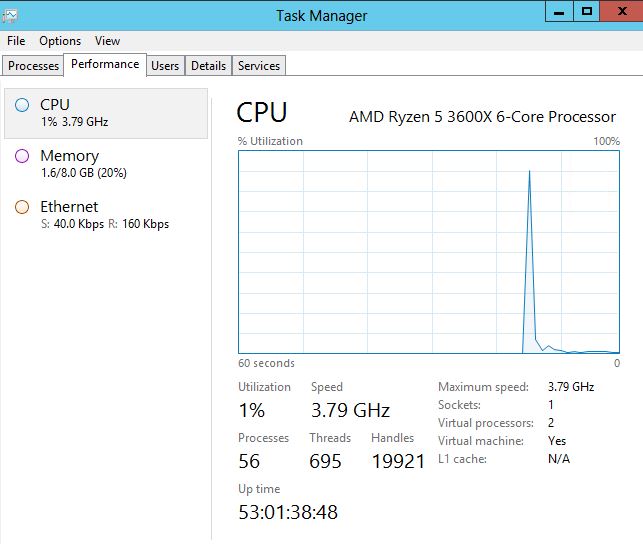The height and width of the screenshot is (549, 643).
Task: Click the 'S: 40.0 Kbps' Ethernet text
Action: [x=73, y=224]
